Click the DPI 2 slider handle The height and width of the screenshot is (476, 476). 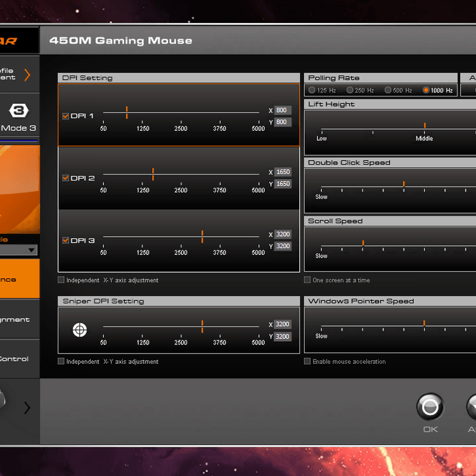click(x=153, y=175)
